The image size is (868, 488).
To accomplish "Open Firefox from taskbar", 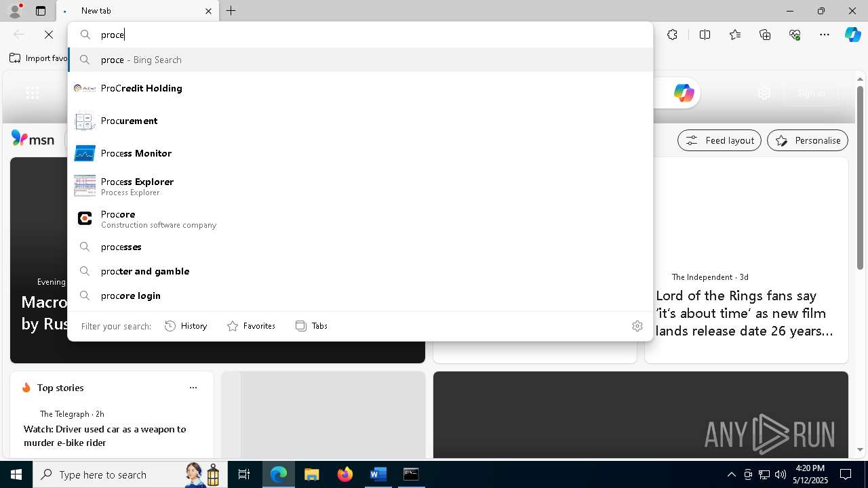I will click(x=344, y=474).
